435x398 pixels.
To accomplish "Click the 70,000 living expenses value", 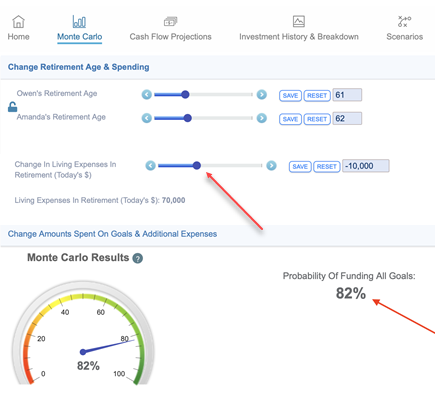I will (174, 200).
